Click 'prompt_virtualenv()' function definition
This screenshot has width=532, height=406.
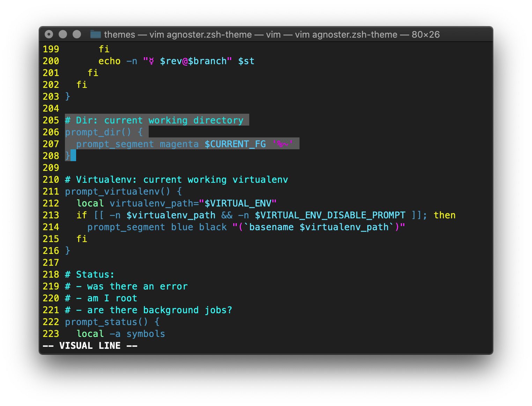pos(118,191)
